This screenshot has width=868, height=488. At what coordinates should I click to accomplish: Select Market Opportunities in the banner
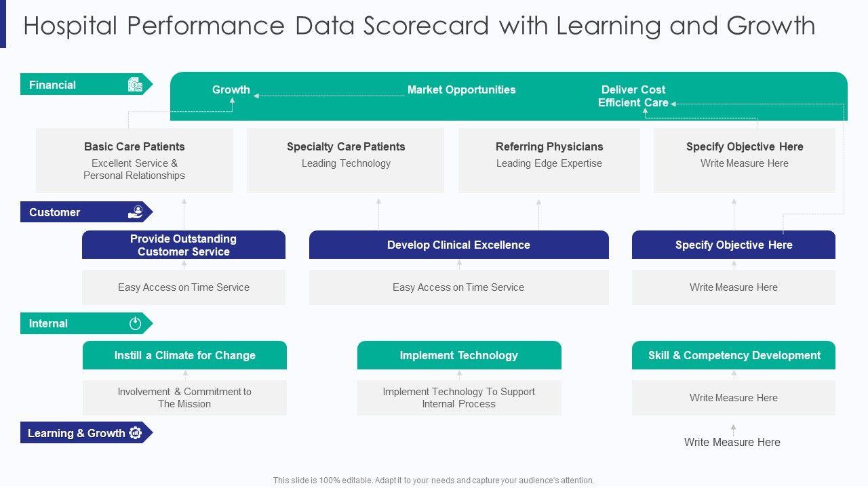tap(461, 89)
